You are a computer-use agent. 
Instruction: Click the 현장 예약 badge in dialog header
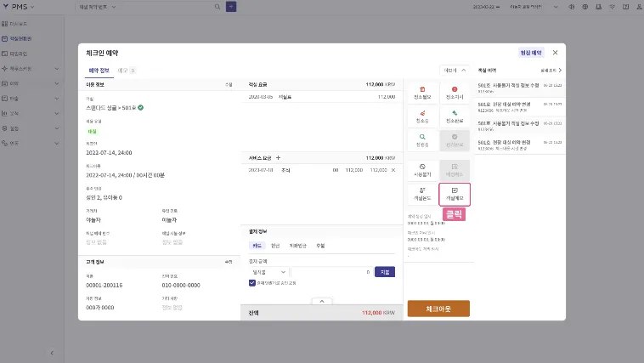pos(531,53)
